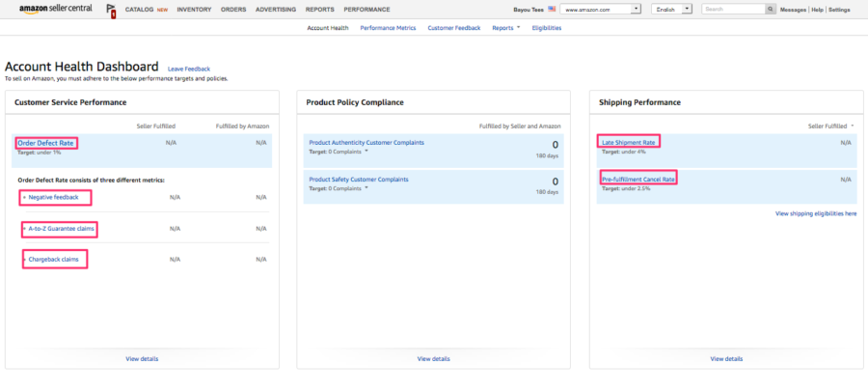Click into the Search field
This screenshot has height=391, width=868.
(734, 10)
